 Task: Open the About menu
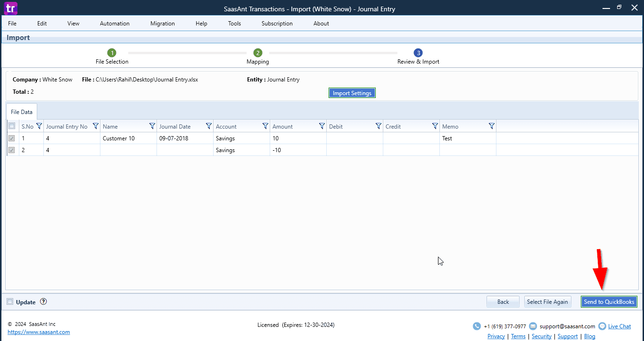click(x=321, y=23)
